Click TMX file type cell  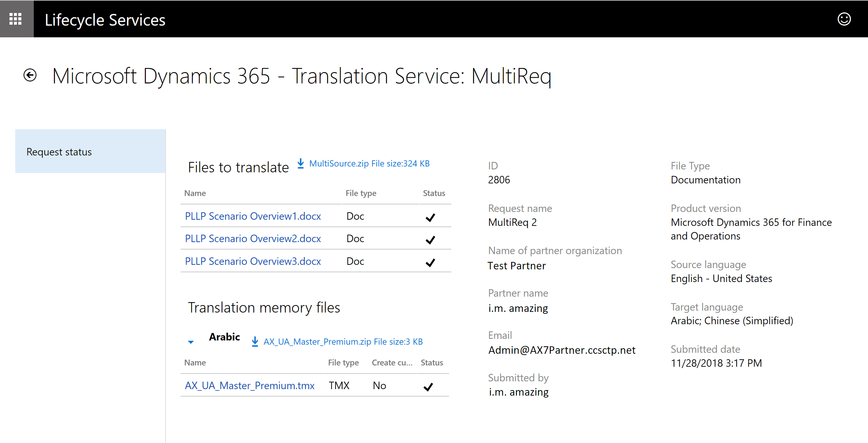(x=339, y=385)
